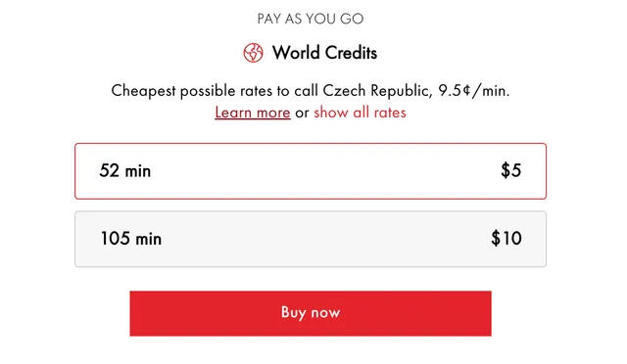Click the PAY AS YOU GO heading

(311, 19)
